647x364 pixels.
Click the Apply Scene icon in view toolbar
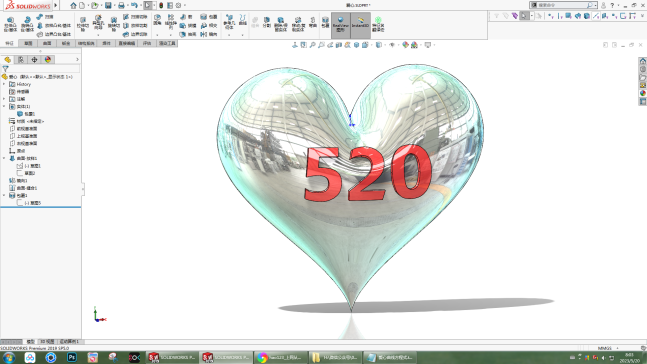pos(414,45)
